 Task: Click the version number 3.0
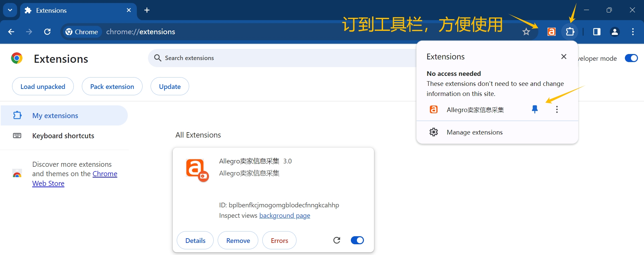[287, 161]
